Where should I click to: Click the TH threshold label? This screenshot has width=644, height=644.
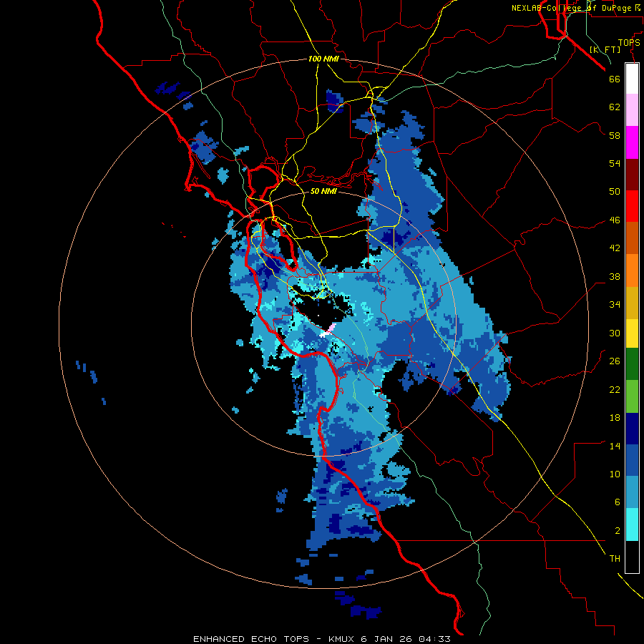615,559
